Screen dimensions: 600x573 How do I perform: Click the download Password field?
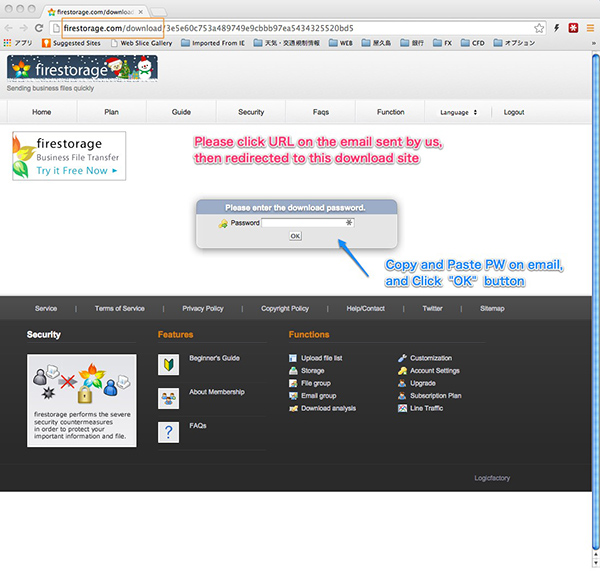[x=307, y=222]
